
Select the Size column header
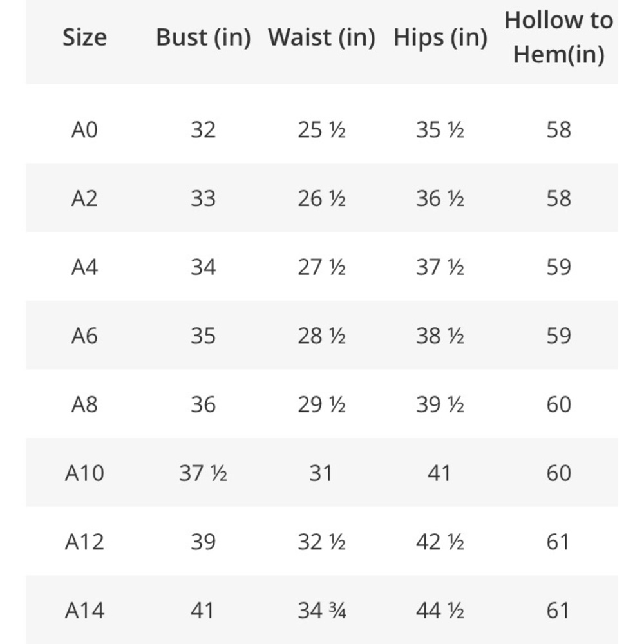(84, 37)
